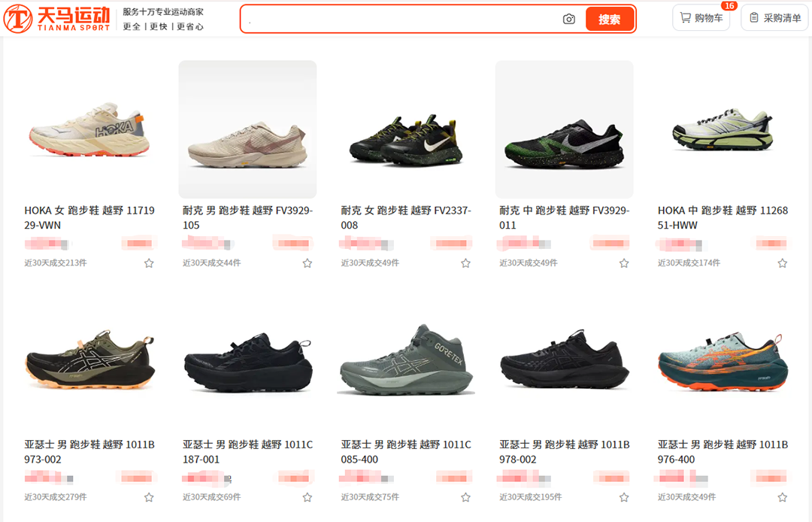Favorite the HOKA 1171929-VWN shoe star
This screenshot has height=522, width=812.
149,263
